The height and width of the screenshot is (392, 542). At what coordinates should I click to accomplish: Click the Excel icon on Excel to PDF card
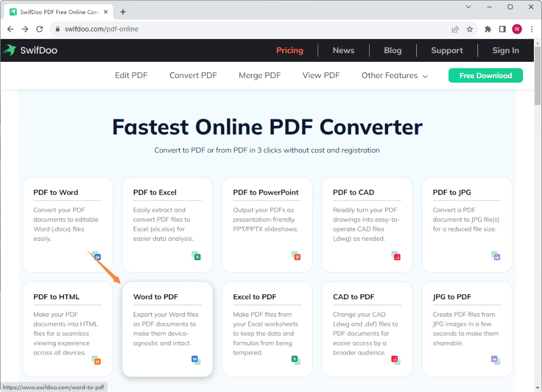coord(296,360)
